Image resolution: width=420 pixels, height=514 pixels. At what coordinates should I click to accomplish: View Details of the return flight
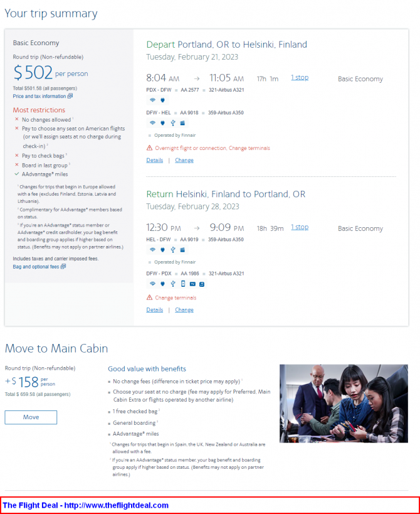(x=154, y=310)
